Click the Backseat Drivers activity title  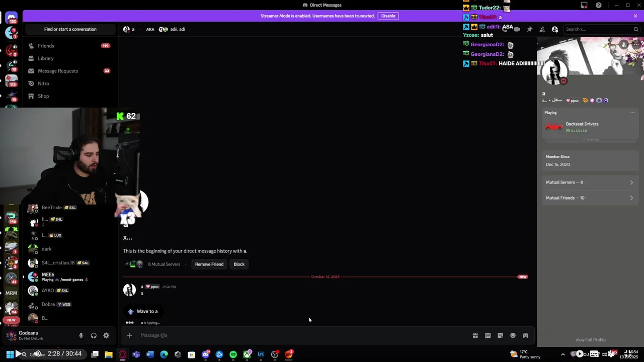582,124
